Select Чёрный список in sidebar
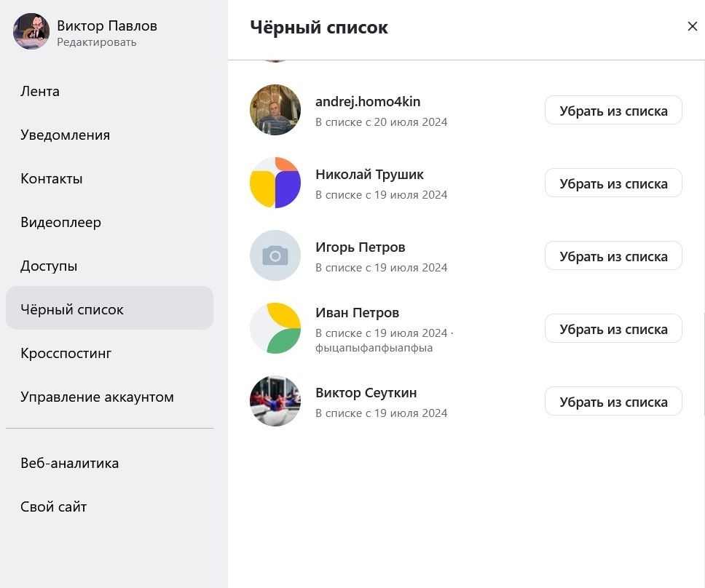This screenshot has width=705, height=588. [72, 310]
